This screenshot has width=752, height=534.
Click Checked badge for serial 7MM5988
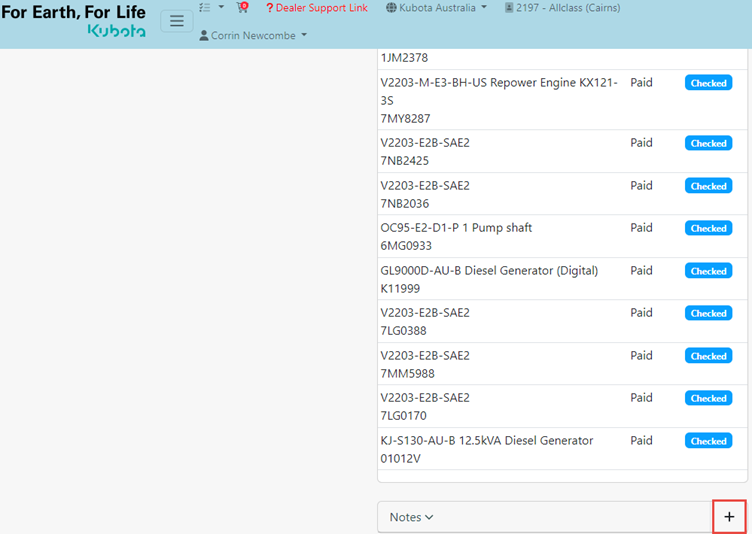click(x=708, y=356)
